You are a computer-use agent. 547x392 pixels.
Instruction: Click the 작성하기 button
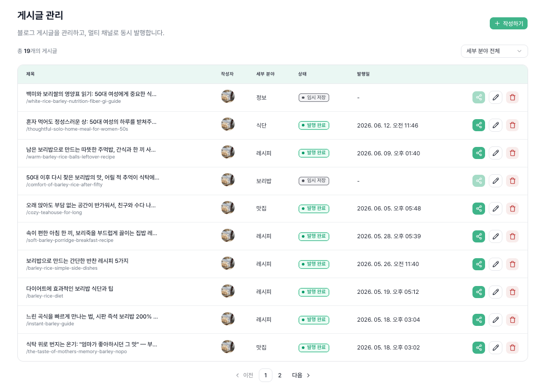[x=509, y=24]
